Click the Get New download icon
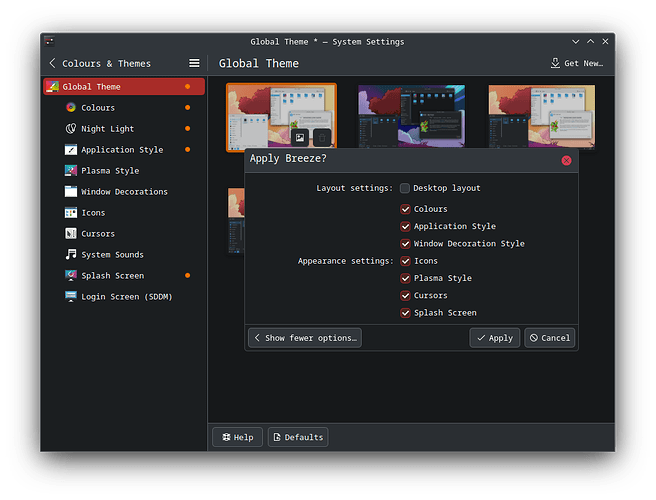This screenshot has width=656, height=500. [555, 63]
